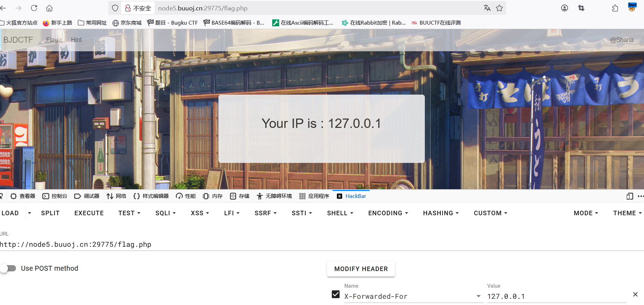Screen dimensions: 644x305
Task: Click the 不安全 insecure connection indicator
Action: pos(138,8)
